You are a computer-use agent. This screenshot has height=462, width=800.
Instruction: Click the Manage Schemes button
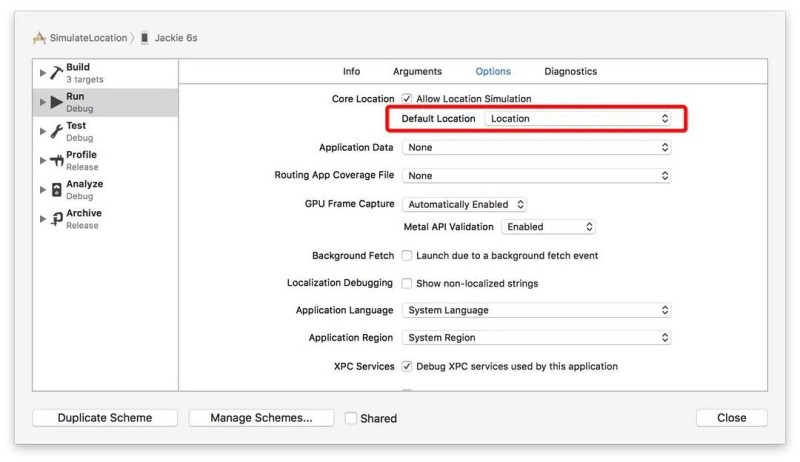[x=261, y=418]
